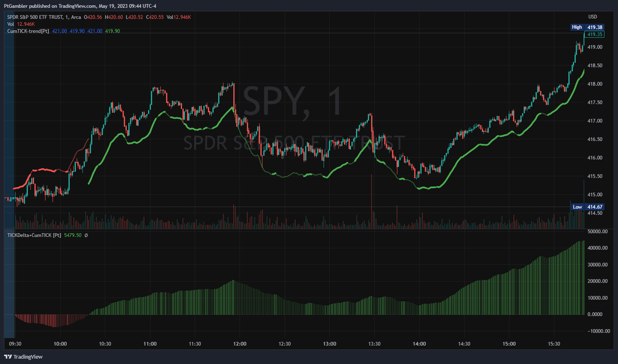Select the TICKDelta+CumTICK [Pt] pane legend
Screen dimensions: 618x364
33,235
